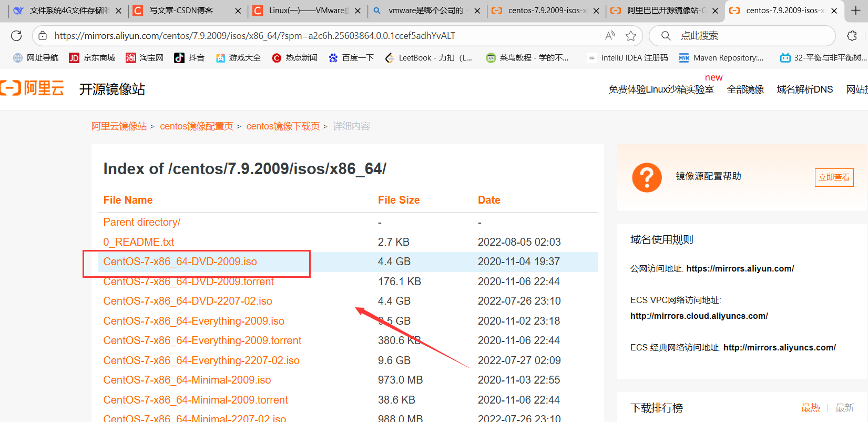Close the 写文章-CSDN博客 tab
868x422 pixels.
(x=238, y=11)
